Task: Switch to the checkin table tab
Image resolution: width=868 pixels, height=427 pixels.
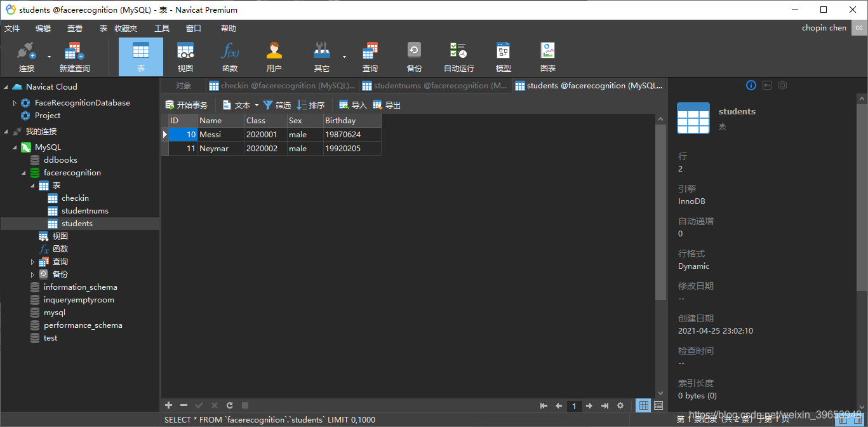Action: coord(283,86)
